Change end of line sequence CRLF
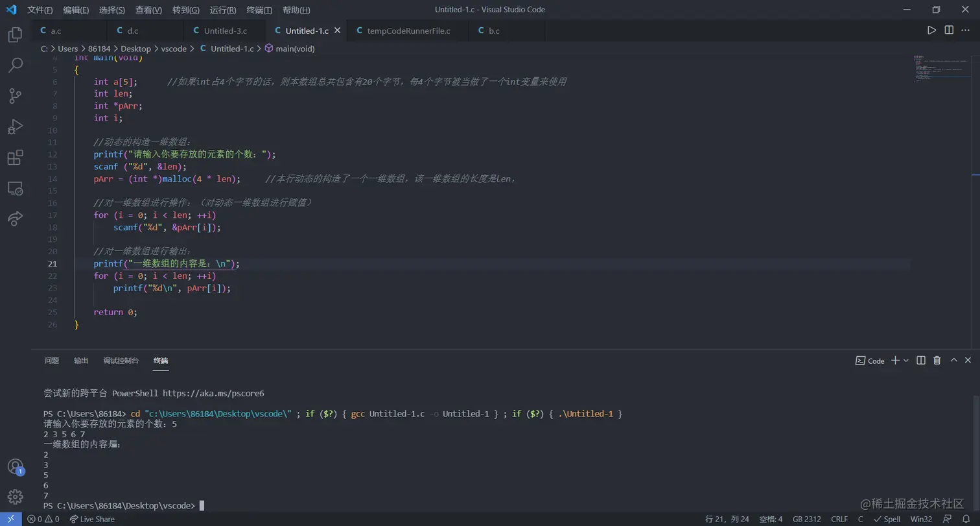This screenshot has width=980, height=526. tap(839, 519)
